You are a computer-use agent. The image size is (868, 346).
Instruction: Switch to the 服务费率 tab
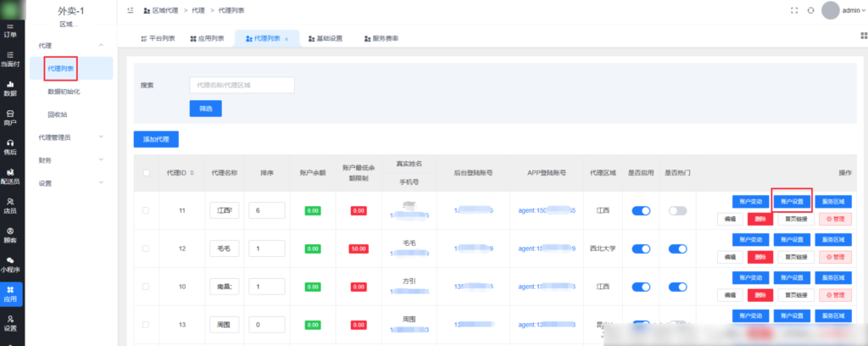pos(381,39)
